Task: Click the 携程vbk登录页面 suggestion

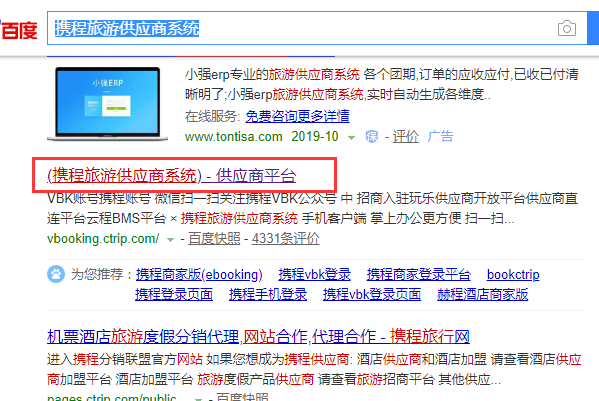Action: point(372,294)
